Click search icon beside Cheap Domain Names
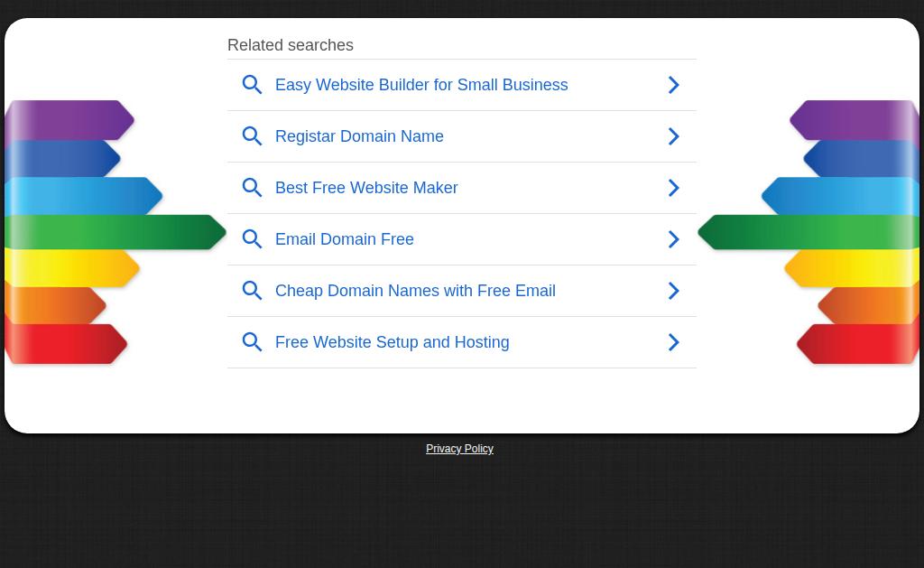Viewport: 924px width, 568px height. (x=253, y=291)
